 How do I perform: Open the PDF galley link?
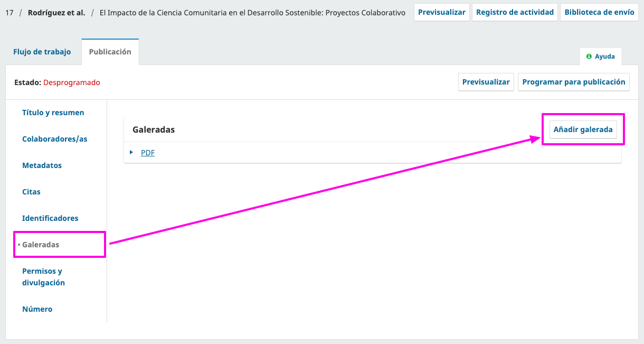[x=148, y=153]
